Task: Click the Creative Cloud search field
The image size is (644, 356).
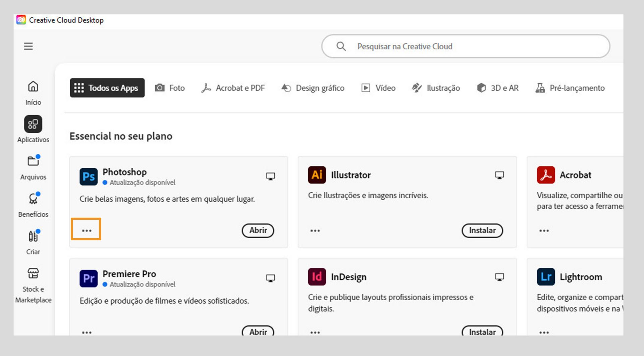Action: pos(466,46)
